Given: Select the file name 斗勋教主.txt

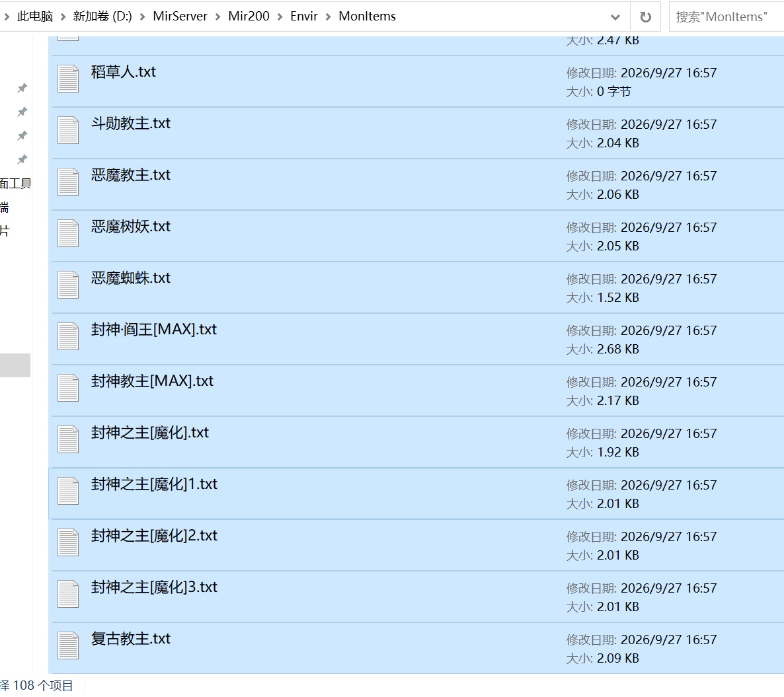Looking at the screenshot, I should (x=130, y=124).
